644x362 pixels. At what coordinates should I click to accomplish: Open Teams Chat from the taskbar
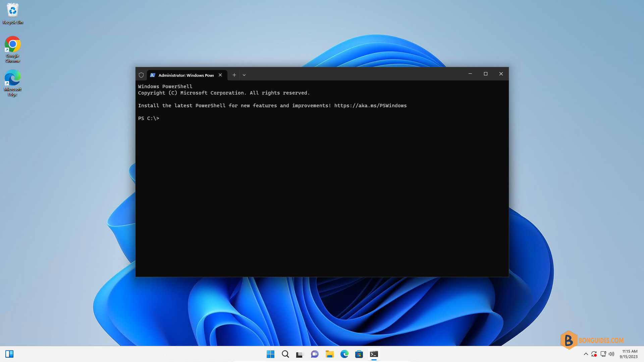(x=315, y=354)
